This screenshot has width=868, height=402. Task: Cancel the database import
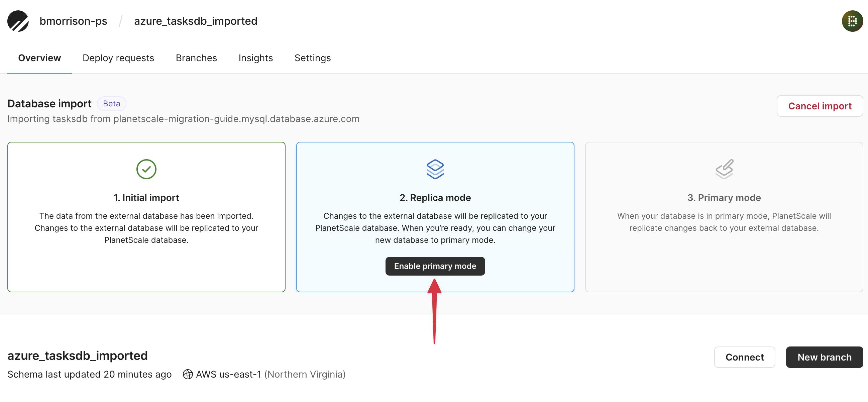(820, 106)
